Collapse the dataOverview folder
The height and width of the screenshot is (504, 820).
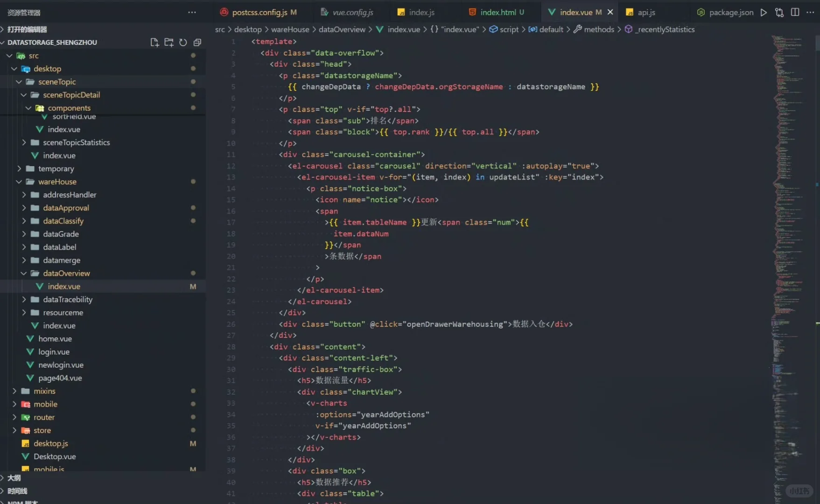tap(24, 273)
